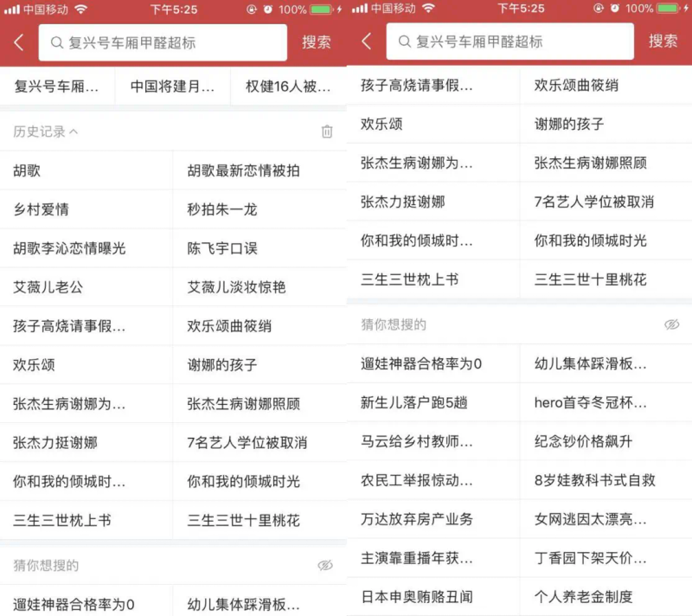Image resolution: width=692 pixels, height=616 pixels.
Task: Clear history using the trash can icon
Action: (x=326, y=132)
